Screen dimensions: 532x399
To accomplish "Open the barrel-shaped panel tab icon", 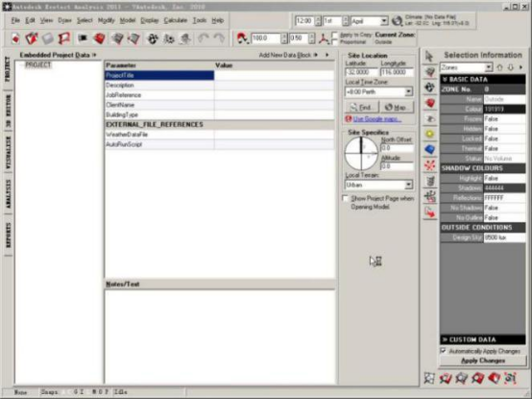I will pyautogui.click(x=430, y=181).
